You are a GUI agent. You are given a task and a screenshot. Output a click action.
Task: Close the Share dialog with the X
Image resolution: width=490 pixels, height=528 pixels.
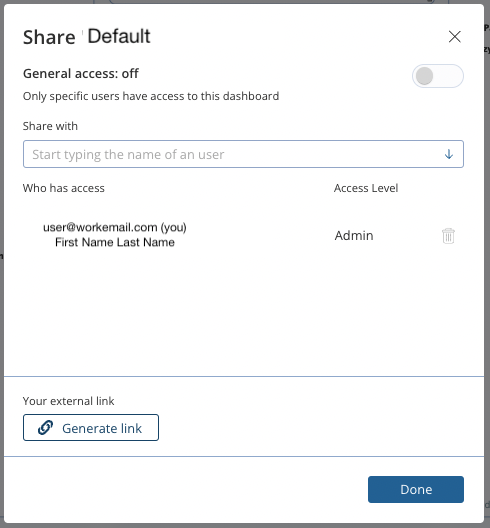tap(454, 36)
